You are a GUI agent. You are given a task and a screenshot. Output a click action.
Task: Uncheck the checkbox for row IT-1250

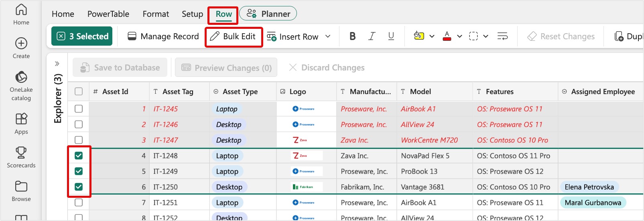(79, 187)
